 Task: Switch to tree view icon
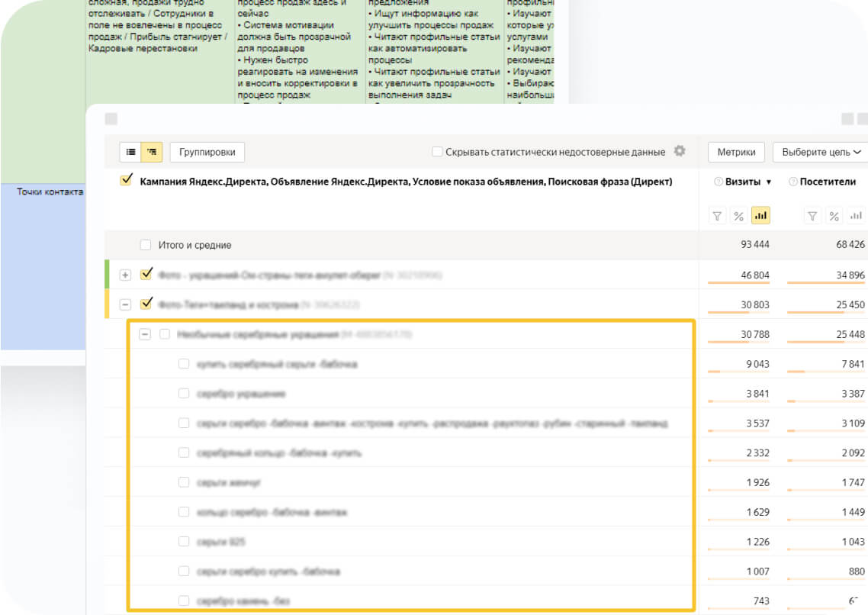pos(152,152)
